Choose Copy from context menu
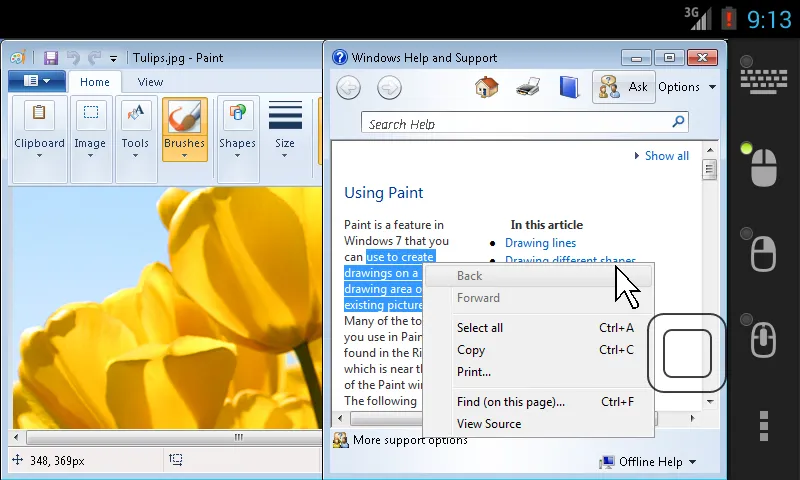 point(540,350)
